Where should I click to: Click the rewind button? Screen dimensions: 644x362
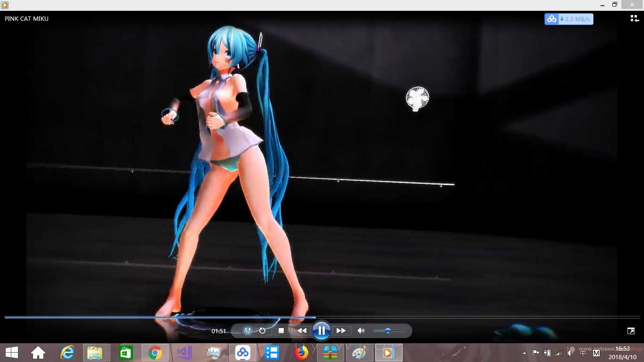pyautogui.click(x=302, y=331)
